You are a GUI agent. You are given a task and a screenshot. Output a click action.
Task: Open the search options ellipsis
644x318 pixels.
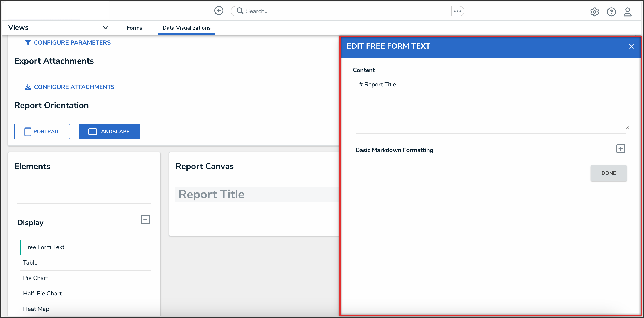(457, 11)
